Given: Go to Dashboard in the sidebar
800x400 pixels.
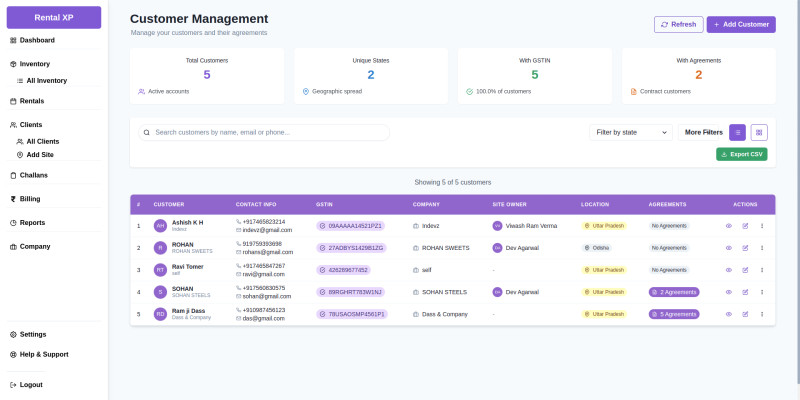Looking at the screenshot, I should pos(37,40).
